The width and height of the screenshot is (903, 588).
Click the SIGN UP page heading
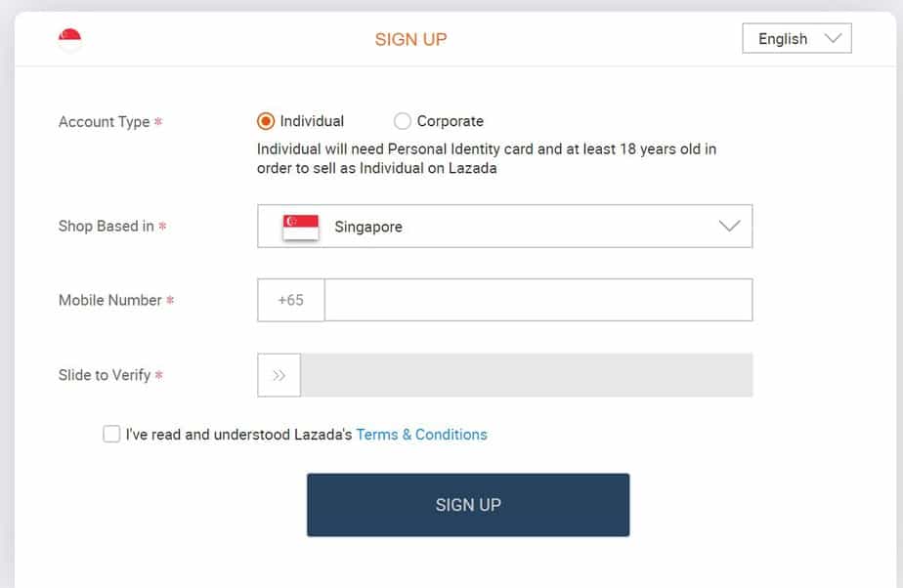410,39
